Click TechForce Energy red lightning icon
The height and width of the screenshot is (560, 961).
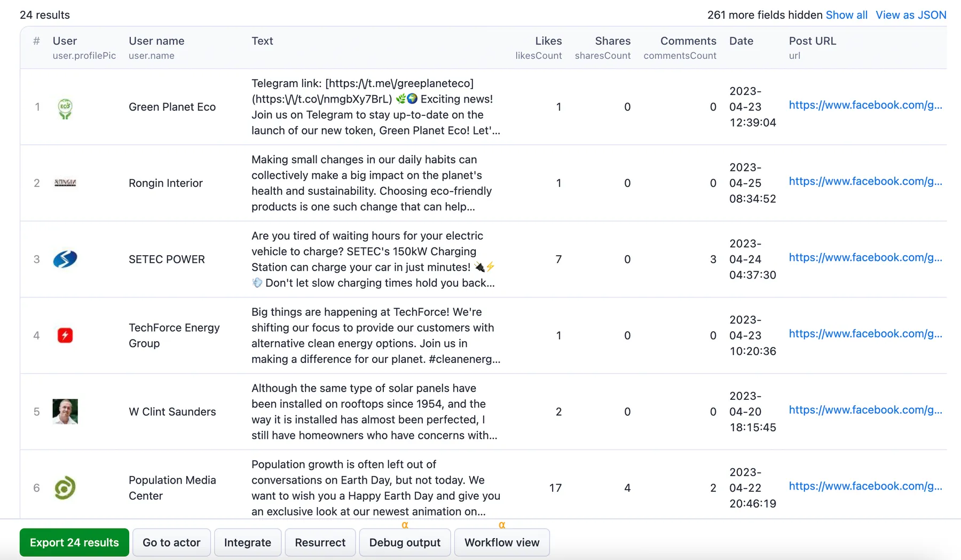click(x=65, y=335)
